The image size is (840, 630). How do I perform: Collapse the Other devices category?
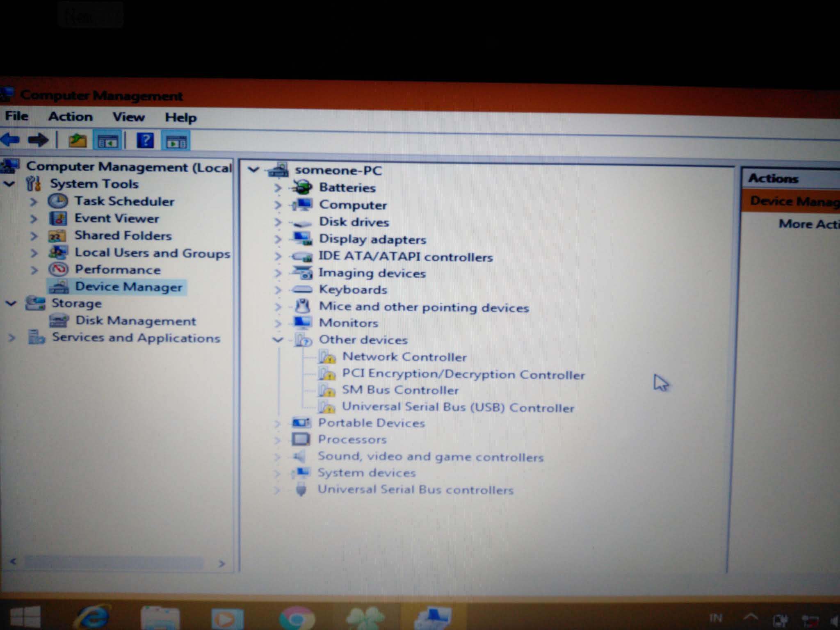tap(278, 340)
